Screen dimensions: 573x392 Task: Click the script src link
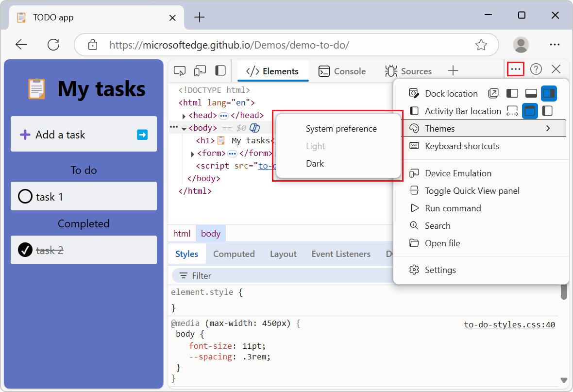[267, 166]
